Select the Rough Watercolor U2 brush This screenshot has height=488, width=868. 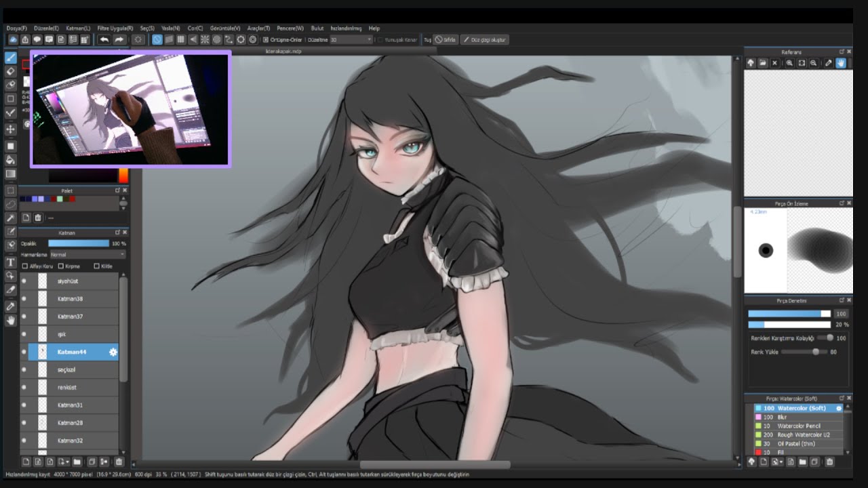799,434
